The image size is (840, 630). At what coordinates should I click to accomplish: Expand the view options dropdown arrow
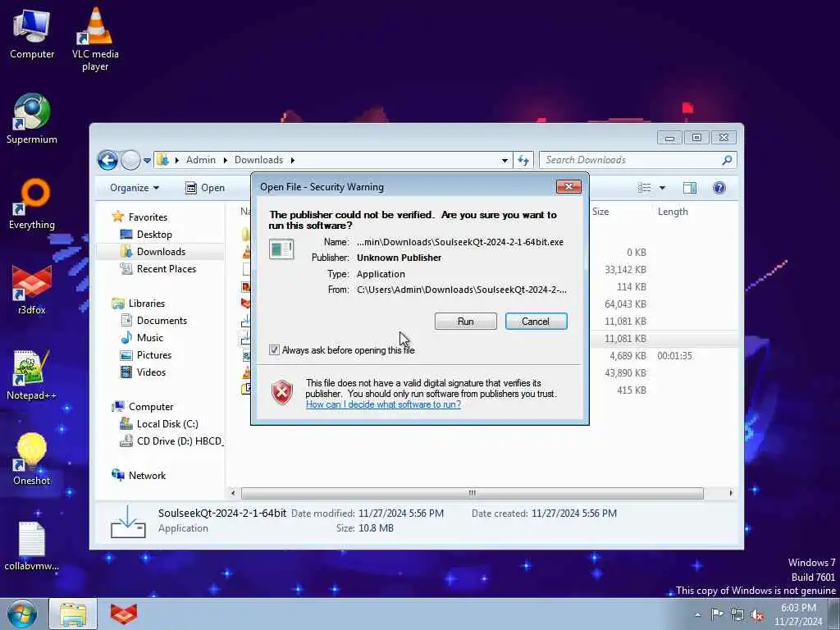tap(663, 188)
